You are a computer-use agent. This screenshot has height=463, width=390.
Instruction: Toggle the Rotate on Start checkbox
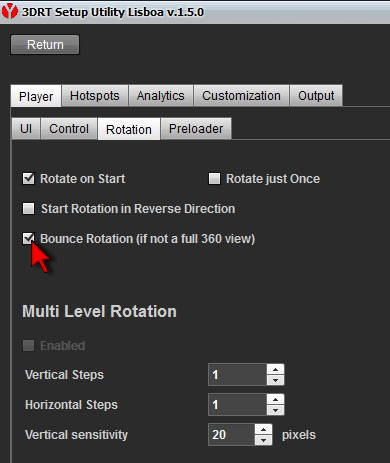[x=28, y=179]
